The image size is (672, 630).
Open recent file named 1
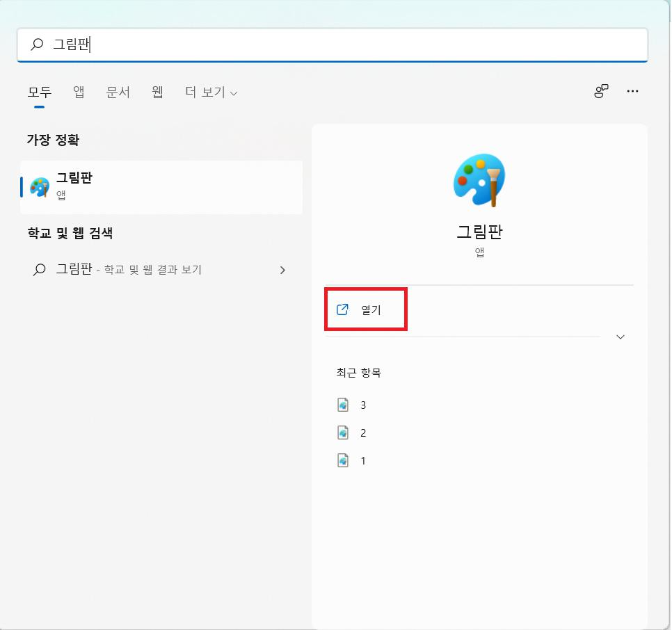coord(479,461)
